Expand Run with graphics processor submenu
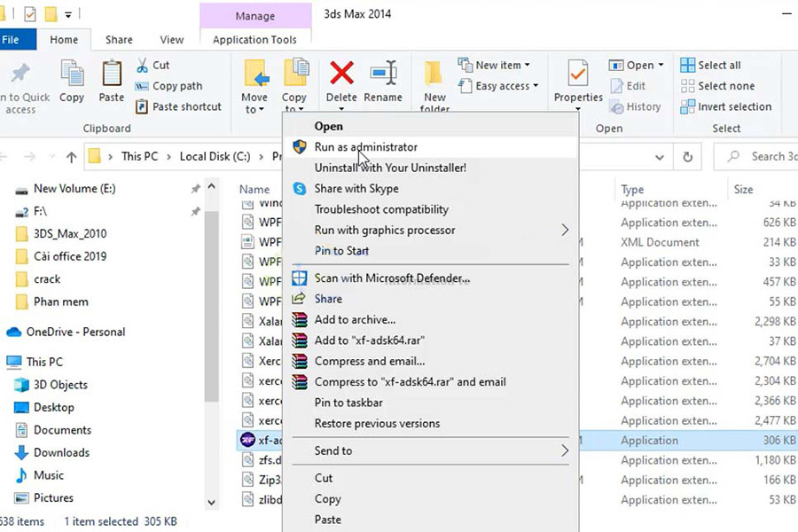Screen dimensions: 798x532 click(565, 231)
